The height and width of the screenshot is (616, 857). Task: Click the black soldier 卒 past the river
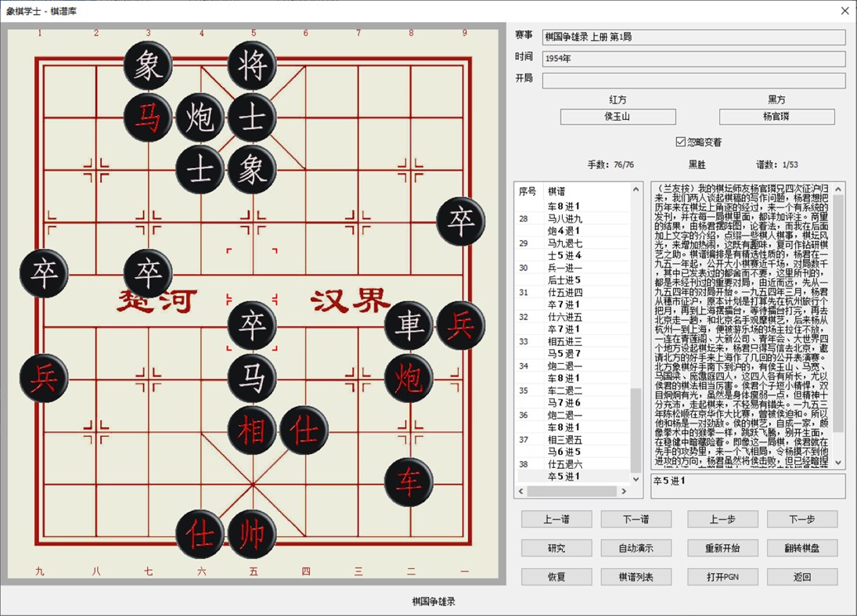coord(252,325)
